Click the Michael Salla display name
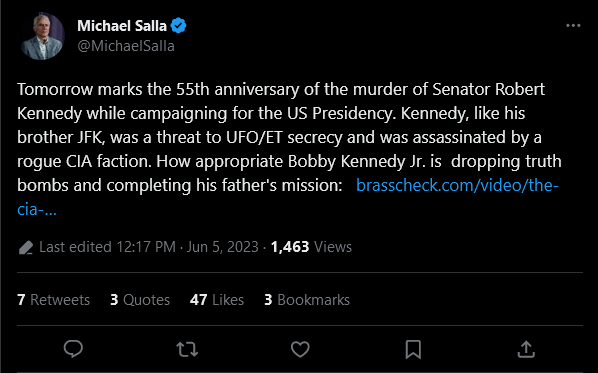Viewport: 598px width, 373px height. click(122, 26)
